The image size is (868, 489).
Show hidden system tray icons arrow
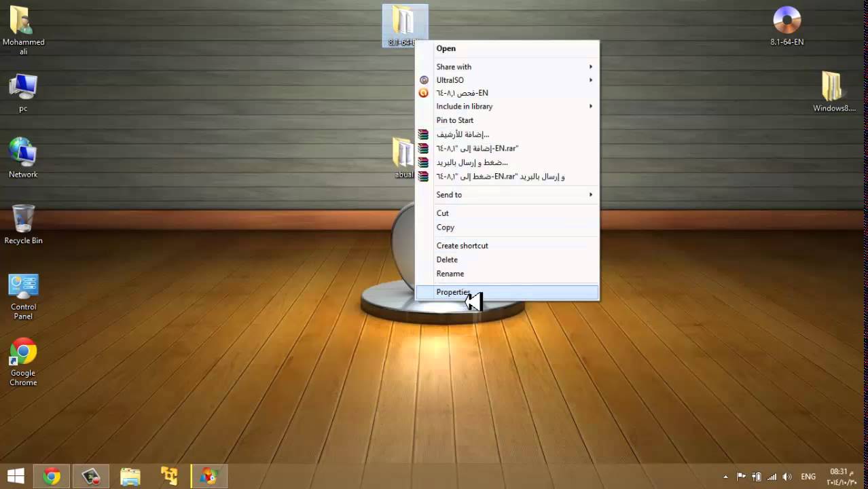[x=725, y=477]
